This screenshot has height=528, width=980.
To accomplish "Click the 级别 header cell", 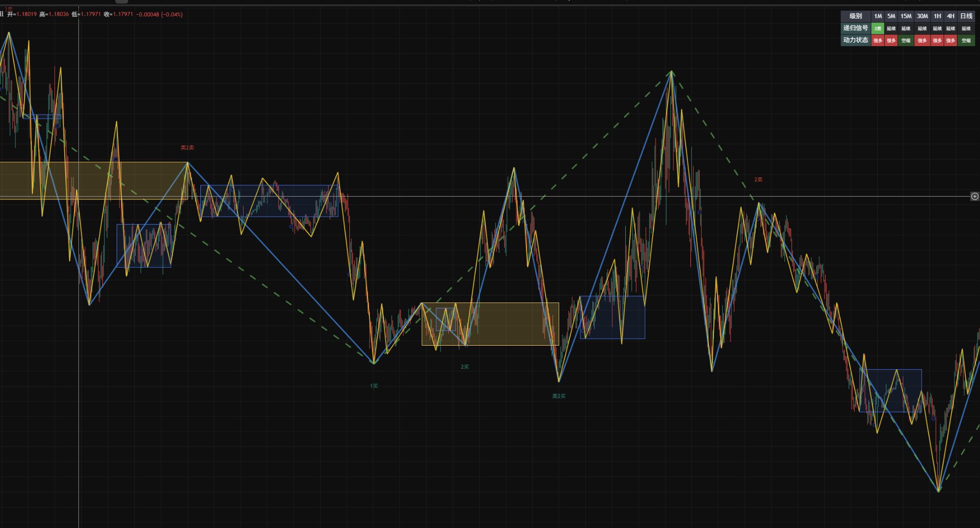I will [856, 16].
